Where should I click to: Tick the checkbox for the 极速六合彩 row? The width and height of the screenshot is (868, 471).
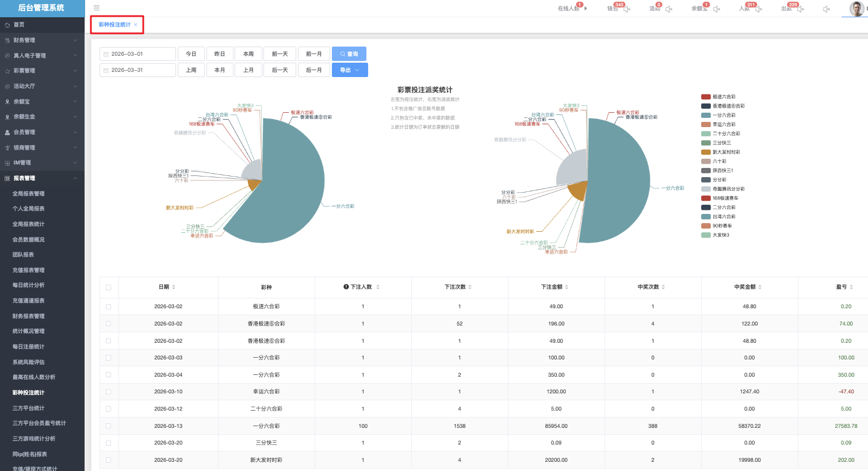pos(108,307)
